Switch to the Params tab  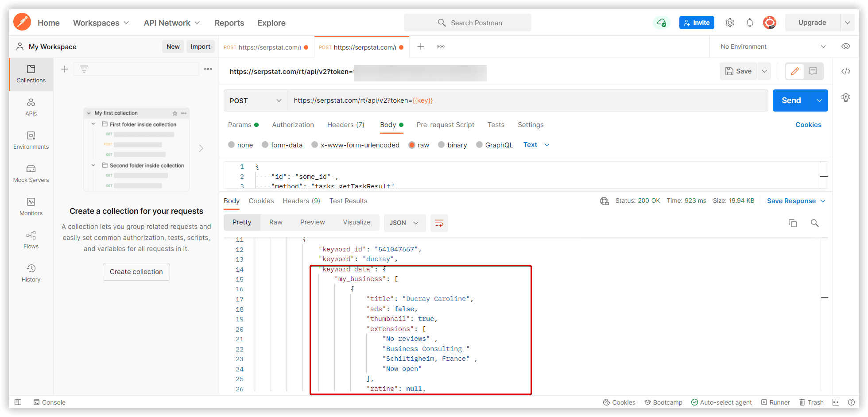coord(243,125)
